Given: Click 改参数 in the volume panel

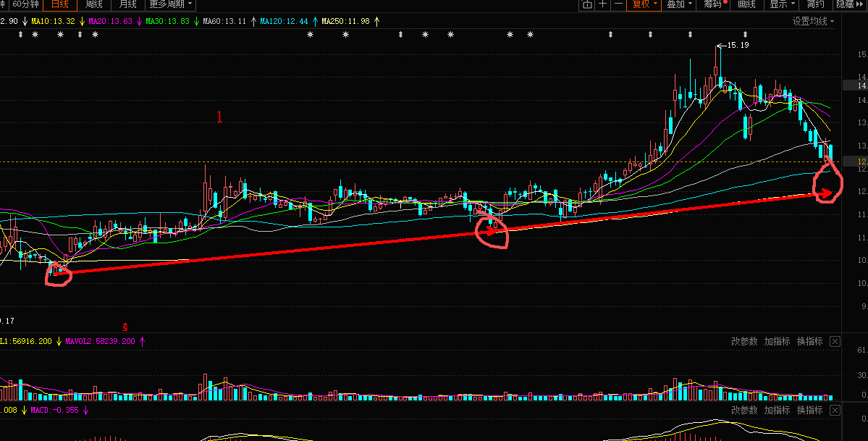Looking at the screenshot, I should (744, 341).
